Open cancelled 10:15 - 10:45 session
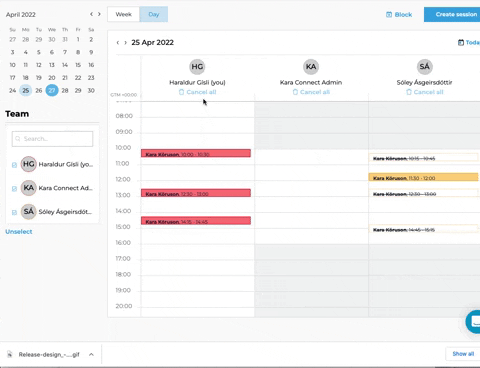Viewport: 480px width, 368px height. (x=424, y=158)
